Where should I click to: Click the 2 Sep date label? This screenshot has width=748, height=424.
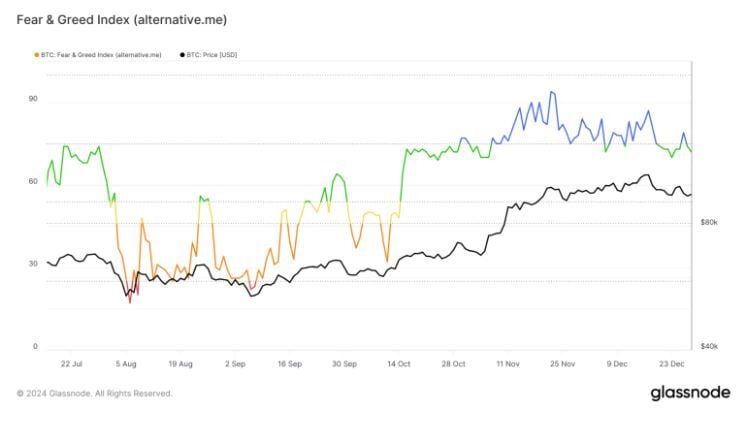pyautogui.click(x=236, y=365)
